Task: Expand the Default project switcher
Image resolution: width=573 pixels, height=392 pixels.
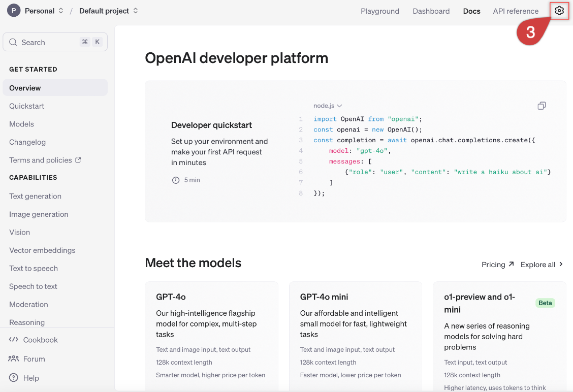Action: pyautogui.click(x=135, y=11)
